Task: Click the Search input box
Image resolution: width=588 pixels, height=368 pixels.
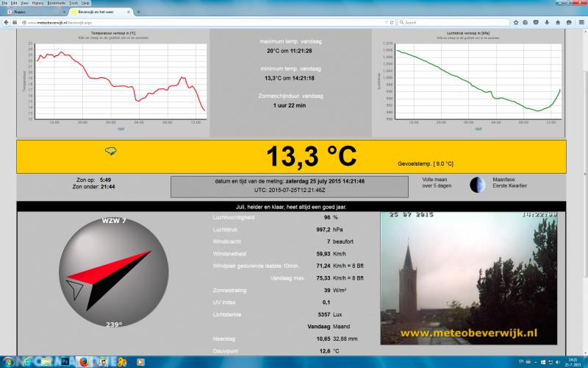Action: click(x=453, y=23)
